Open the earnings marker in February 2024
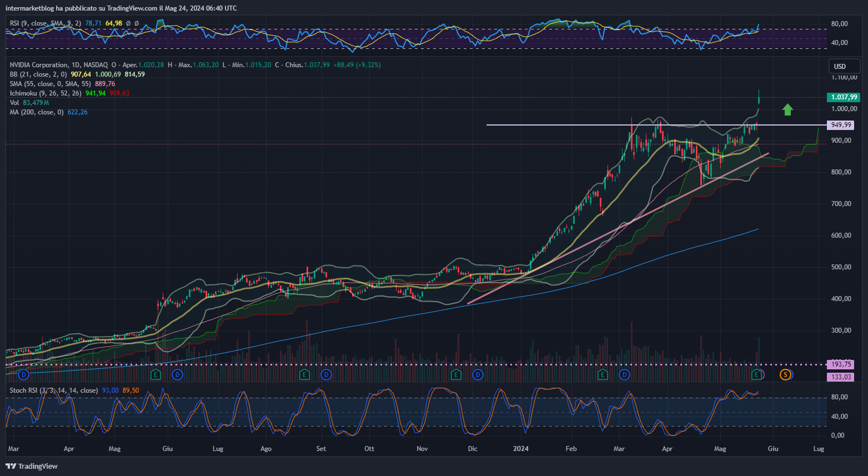Image resolution: width=868 pixels, height=476 pixels. pos(603,375)
